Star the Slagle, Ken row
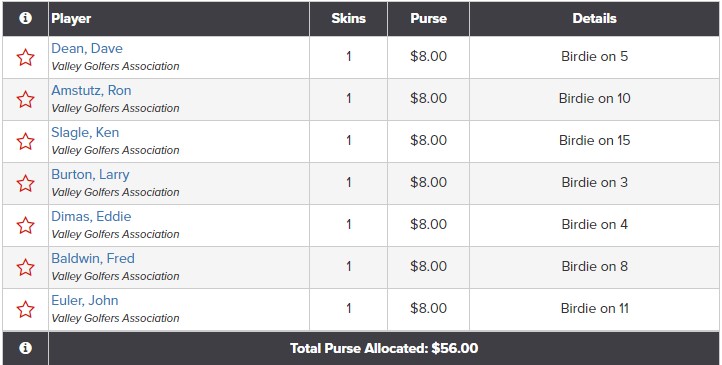 pyautogui.click(x=25, y=141)
